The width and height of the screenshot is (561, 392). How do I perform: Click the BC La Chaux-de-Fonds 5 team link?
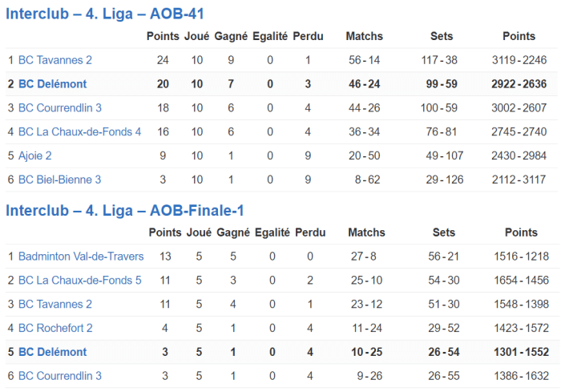click(80, 281)
